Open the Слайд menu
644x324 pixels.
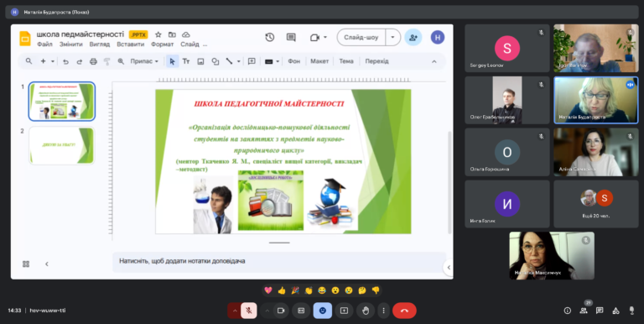pyautogui.click(x=190, y=44)
